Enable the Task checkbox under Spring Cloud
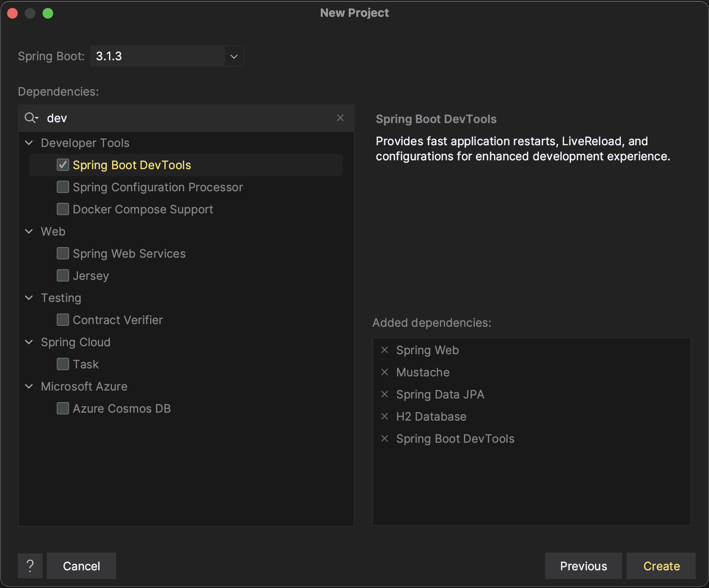This screenshot has width=709, height=588. [63, 364]
